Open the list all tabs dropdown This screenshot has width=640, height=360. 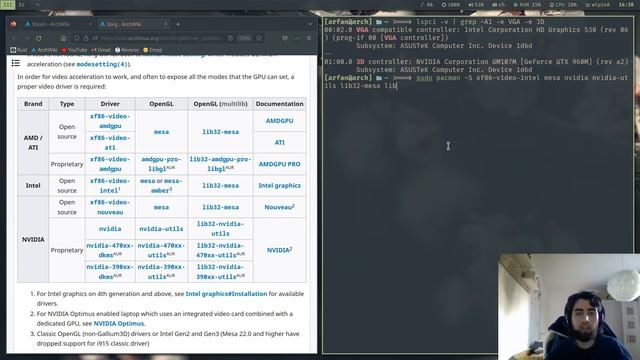point(310,24)
